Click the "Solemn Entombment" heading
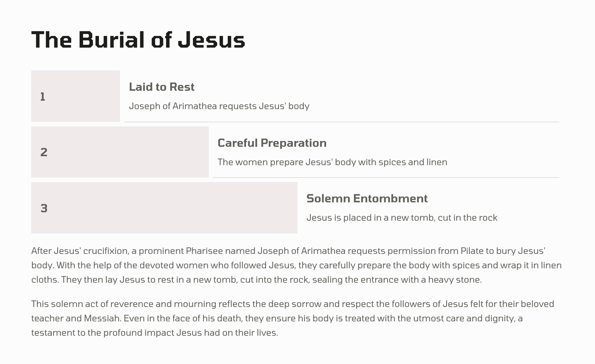This screenshot has height=364, width=595. (x=367, y=199)
